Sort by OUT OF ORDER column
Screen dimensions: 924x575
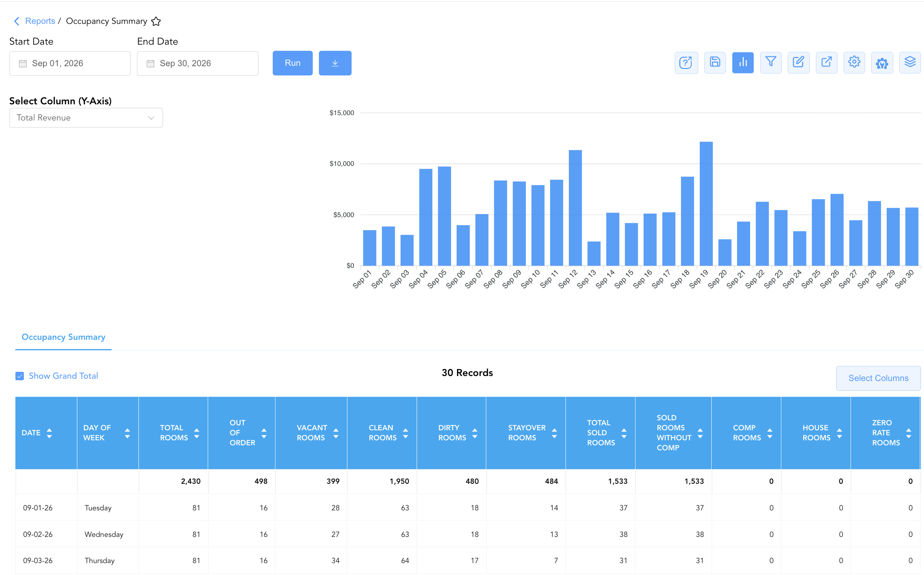[x=264, y=433]
